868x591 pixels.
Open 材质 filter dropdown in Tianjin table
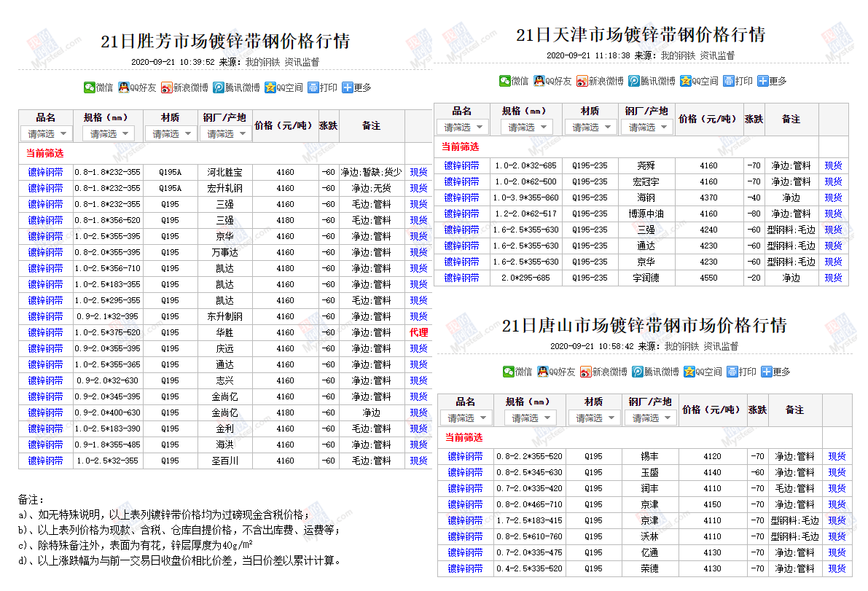coord(590,128)
